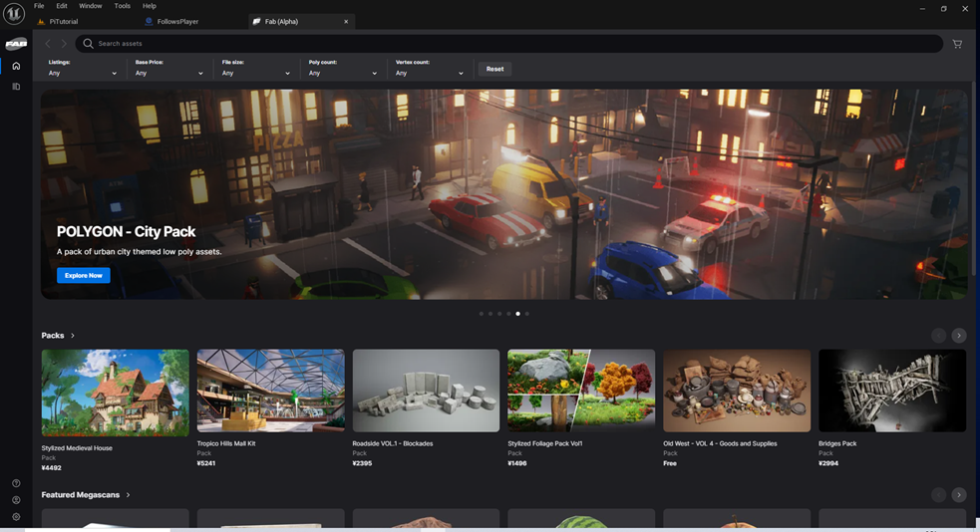The image size is (980, 532).
Task: Open Old West VOL 4 Goods thumbnail
Action: click(x=737, y=391)
